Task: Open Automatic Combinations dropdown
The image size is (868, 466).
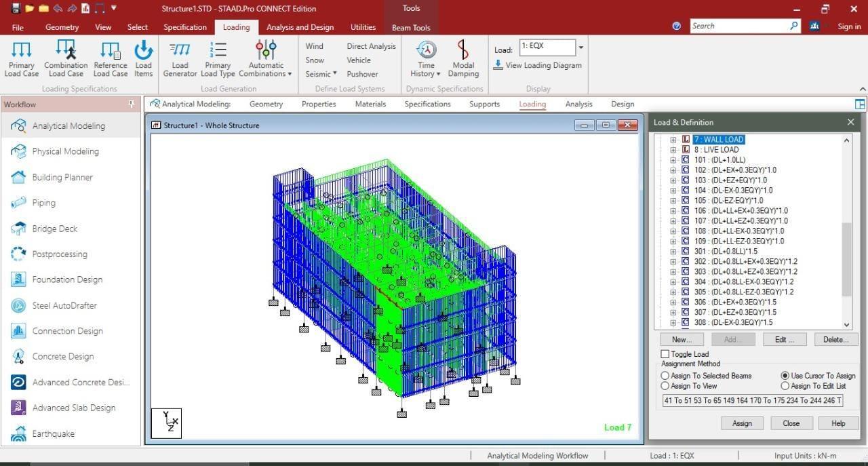Action: pos(265,58)
